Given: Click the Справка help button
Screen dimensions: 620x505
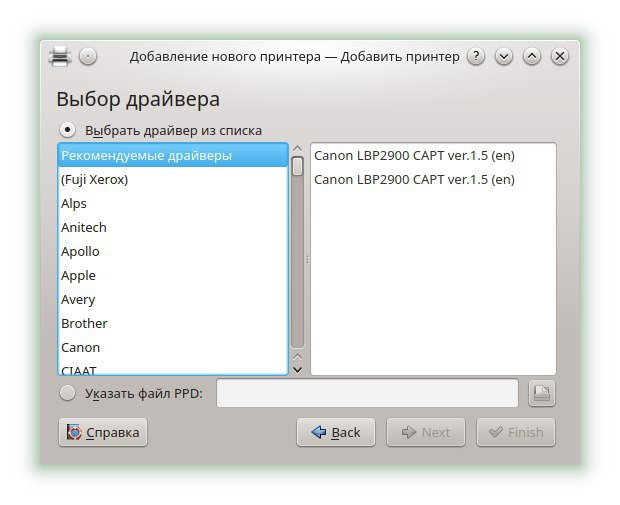Looking at the screenshot, I should click(103, 432).
